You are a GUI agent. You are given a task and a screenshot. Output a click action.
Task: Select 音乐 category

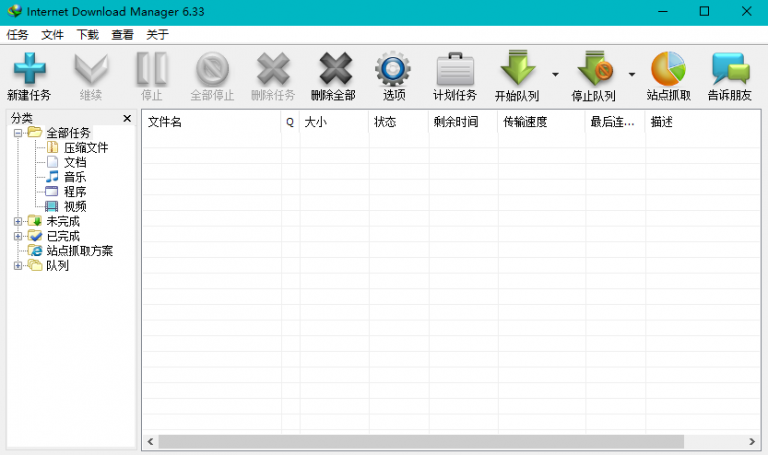[x=75, y=177]
